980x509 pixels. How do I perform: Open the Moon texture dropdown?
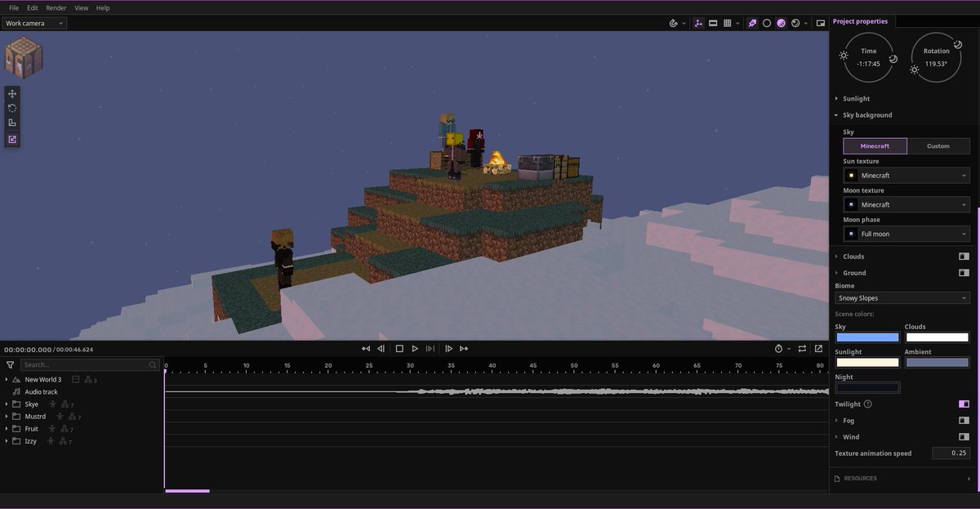pyautogui.click(x=906, y=205)
